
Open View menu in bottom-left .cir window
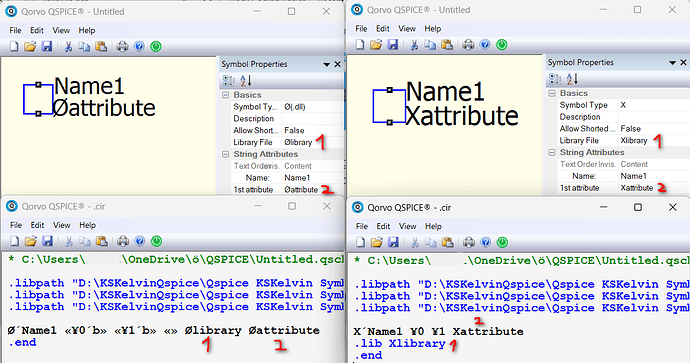point(62,225)
